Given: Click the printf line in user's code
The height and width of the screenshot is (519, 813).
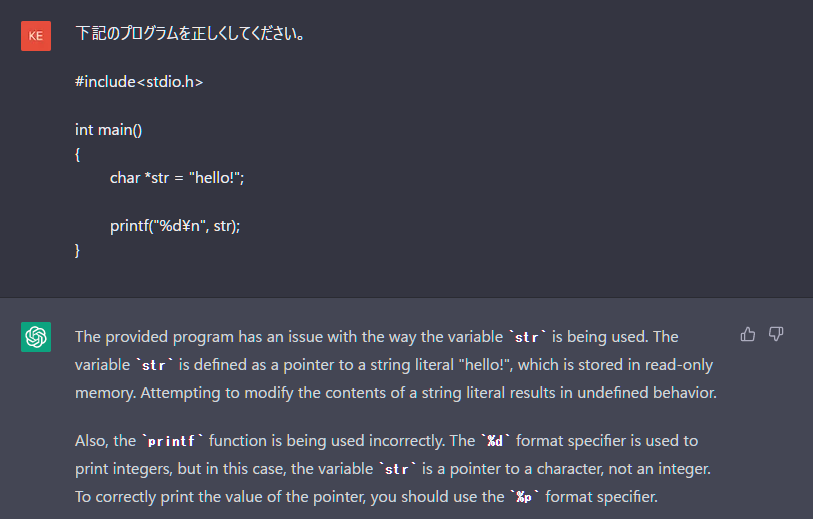Looking at the screenshot, I should [x=175, y=225].
